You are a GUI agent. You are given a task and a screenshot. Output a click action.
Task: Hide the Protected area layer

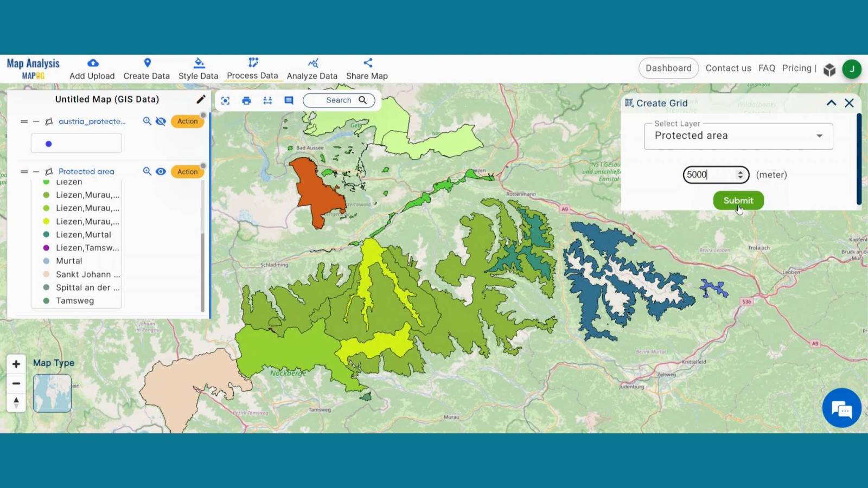pos(161,171)
